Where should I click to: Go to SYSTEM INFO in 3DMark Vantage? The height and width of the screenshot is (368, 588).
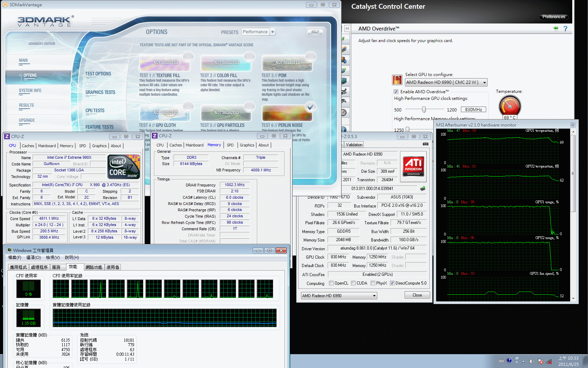coord(30,90)
